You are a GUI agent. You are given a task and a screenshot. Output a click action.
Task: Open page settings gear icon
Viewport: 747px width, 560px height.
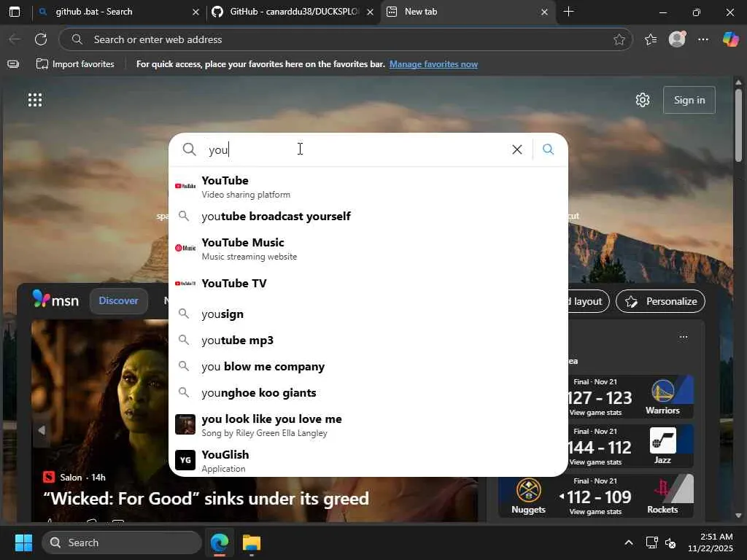642,100
